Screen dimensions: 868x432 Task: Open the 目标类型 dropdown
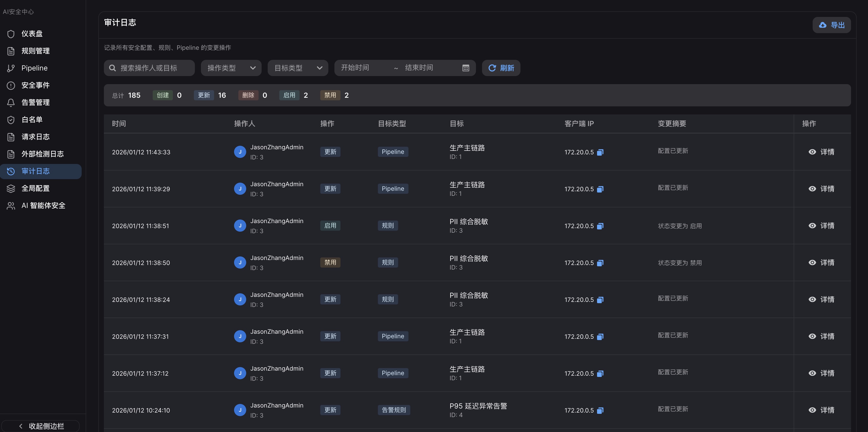(x=298, y=68)
